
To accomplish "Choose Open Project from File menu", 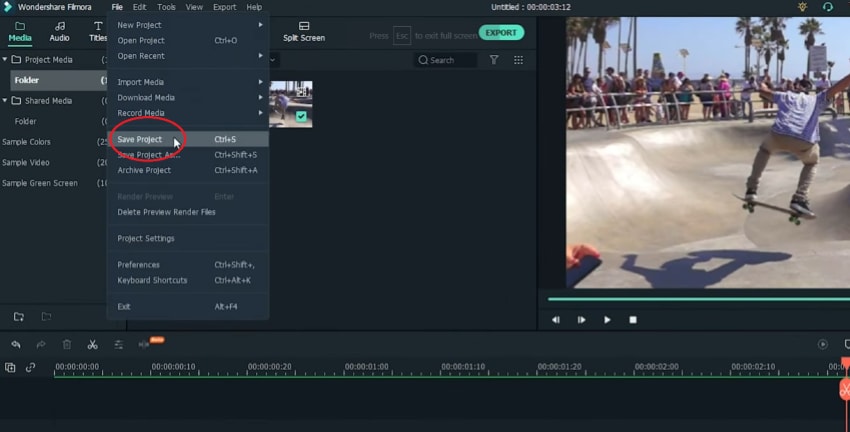I will [x=188, y=41].
